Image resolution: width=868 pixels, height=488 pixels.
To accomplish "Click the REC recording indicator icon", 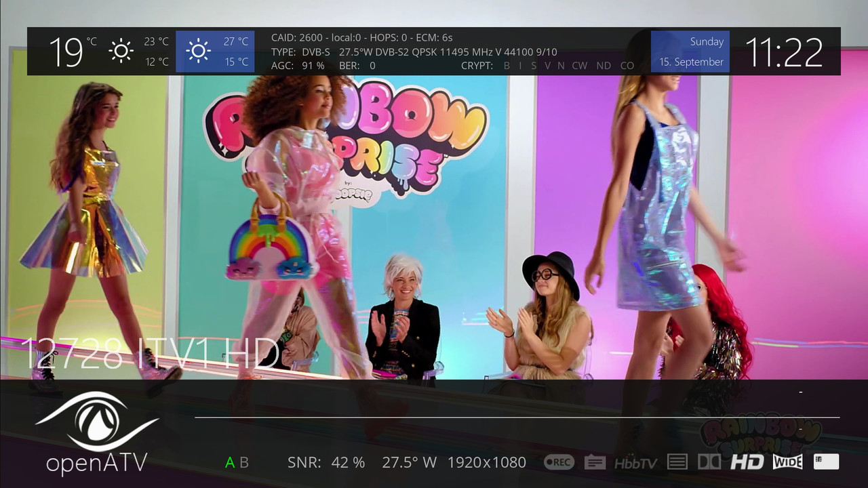I will pyautogui.click(x=559, y=462).
